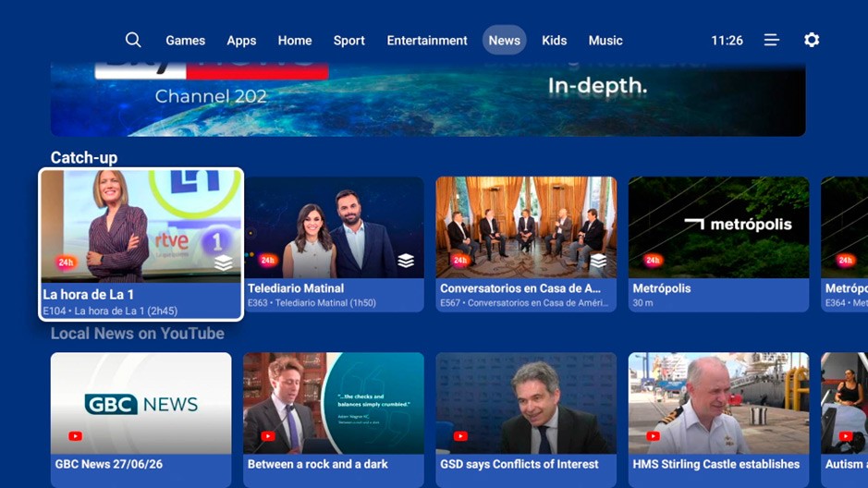This screenshot has width=868, height=488.
Task: Click the Catch-up section heading
Action: coord(84,158)
